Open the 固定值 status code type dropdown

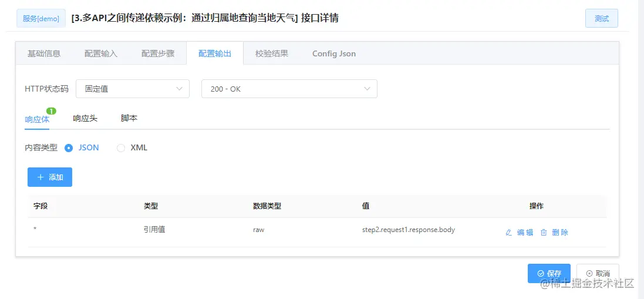(x=133, y=89)
